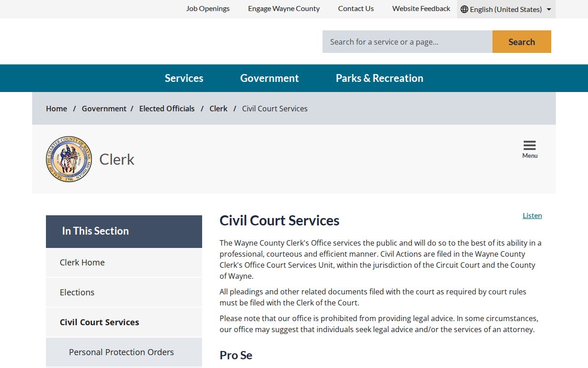
Task: Go to Job Openings
Action: click(x=208, y=9)
